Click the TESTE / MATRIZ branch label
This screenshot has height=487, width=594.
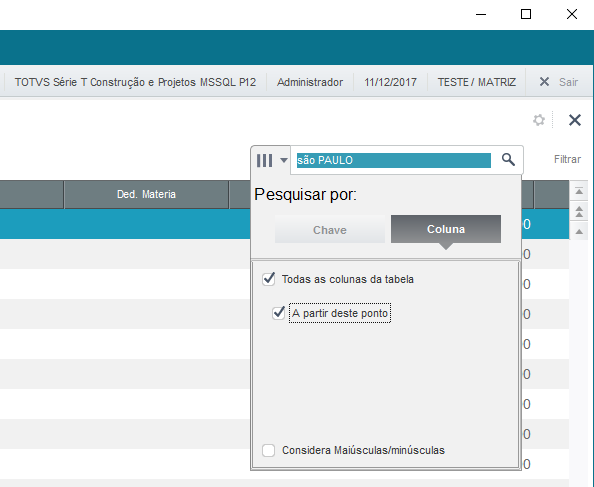coord(477,82)
